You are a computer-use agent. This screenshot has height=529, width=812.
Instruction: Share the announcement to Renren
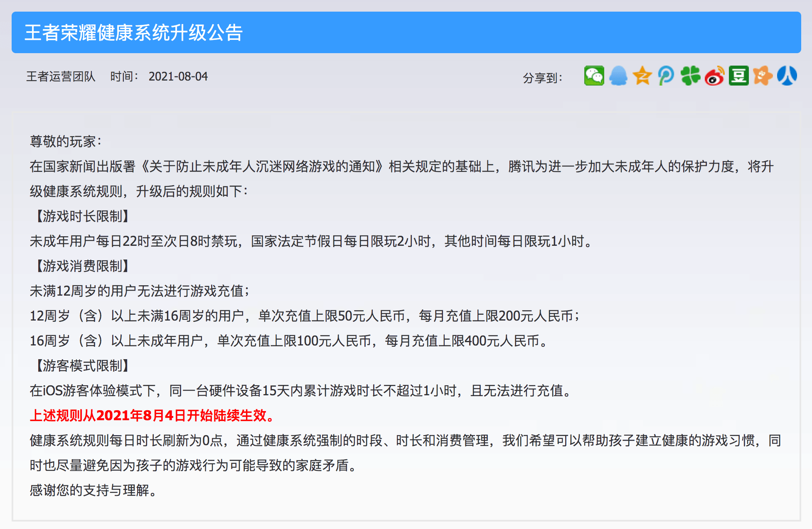[786, 76]
